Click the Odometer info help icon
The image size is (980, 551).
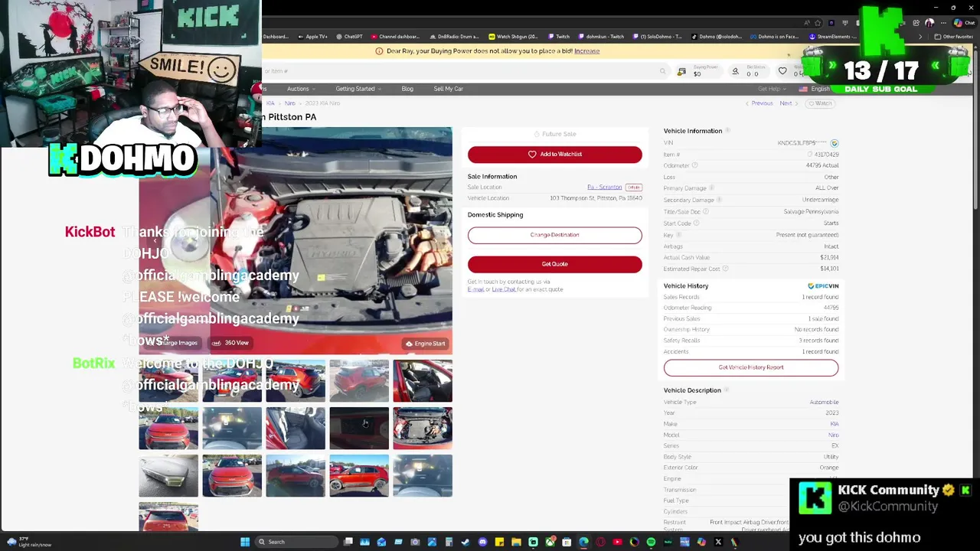[x=695, y=165]
